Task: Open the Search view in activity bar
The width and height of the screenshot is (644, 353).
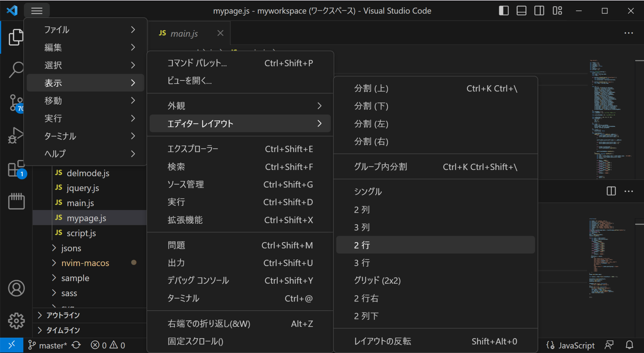Action: (16, 69)
